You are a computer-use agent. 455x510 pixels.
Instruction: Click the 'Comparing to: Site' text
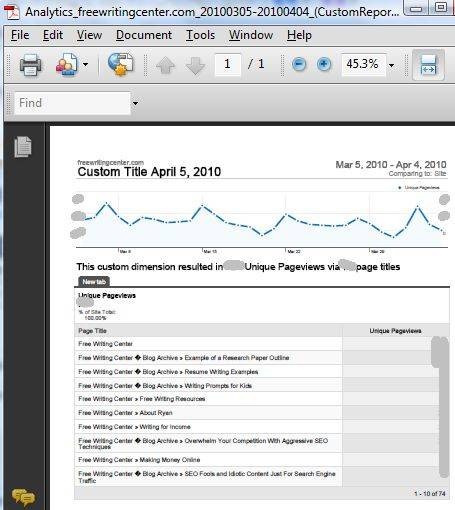click(417, 174)
